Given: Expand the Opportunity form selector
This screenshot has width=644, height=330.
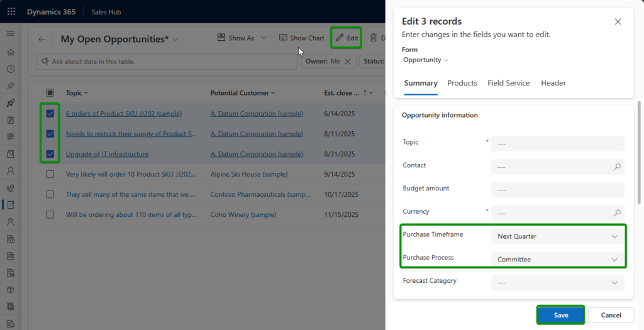Looking at the screenshot, I should (426, 60).
